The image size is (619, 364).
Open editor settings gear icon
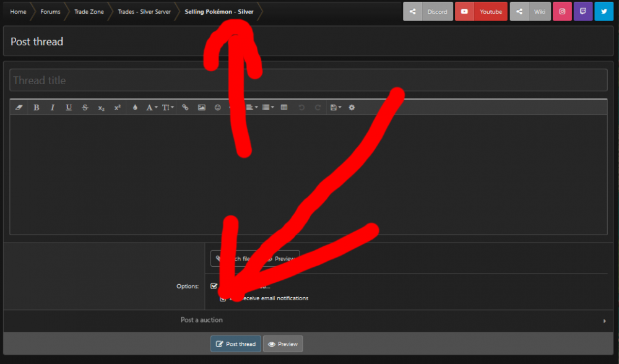click(352, 108)
